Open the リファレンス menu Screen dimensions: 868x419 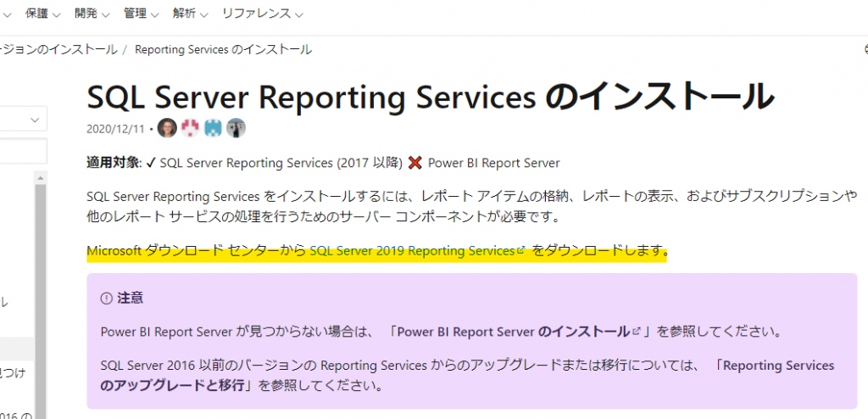pos(262,14)
